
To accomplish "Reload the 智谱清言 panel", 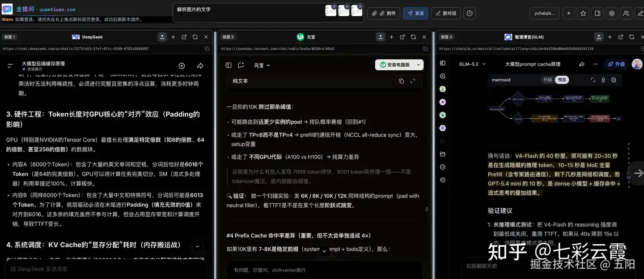I will click(x=631, y=37).
